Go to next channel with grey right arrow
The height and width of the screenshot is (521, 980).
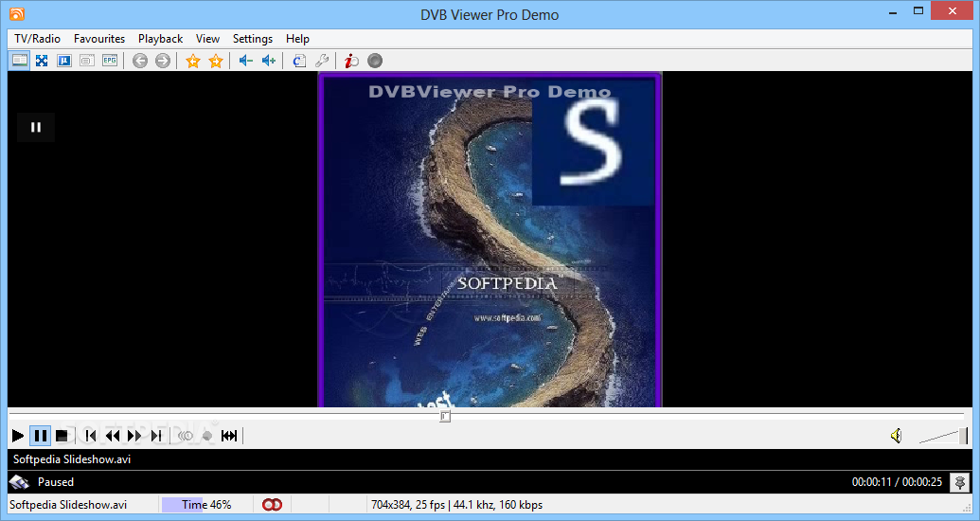(x=163, y=61)
